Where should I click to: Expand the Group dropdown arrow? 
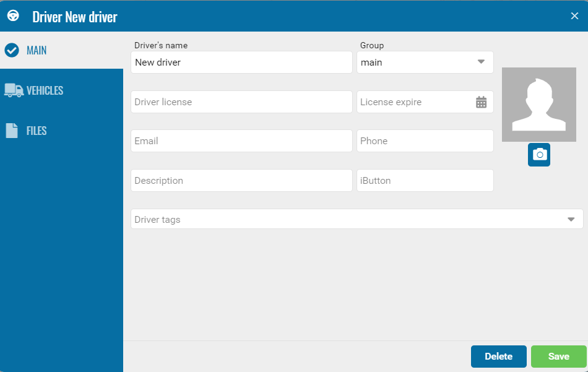tap(481, 62)
